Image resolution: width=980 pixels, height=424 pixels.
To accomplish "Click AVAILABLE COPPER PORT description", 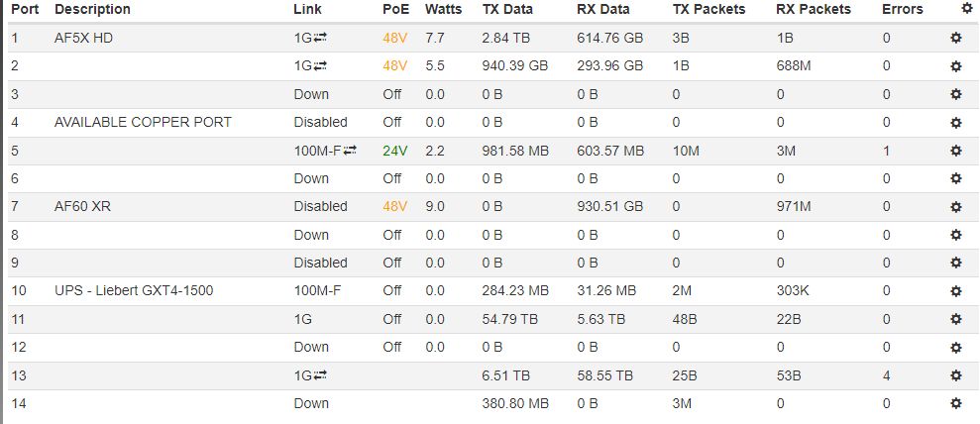I will click(x=143, y=122).
